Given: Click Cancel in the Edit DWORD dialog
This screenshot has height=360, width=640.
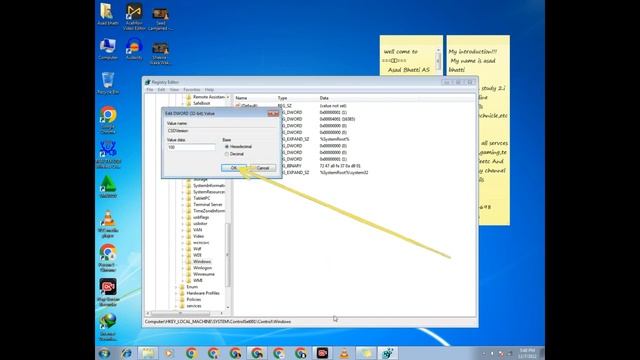Looking at the screenshot, I should click(262, 168).
